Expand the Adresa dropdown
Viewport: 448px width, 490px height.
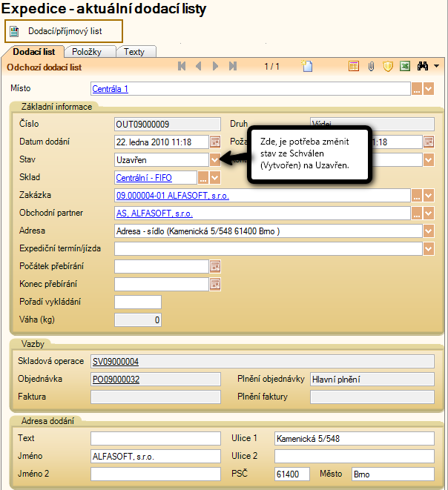429,231
